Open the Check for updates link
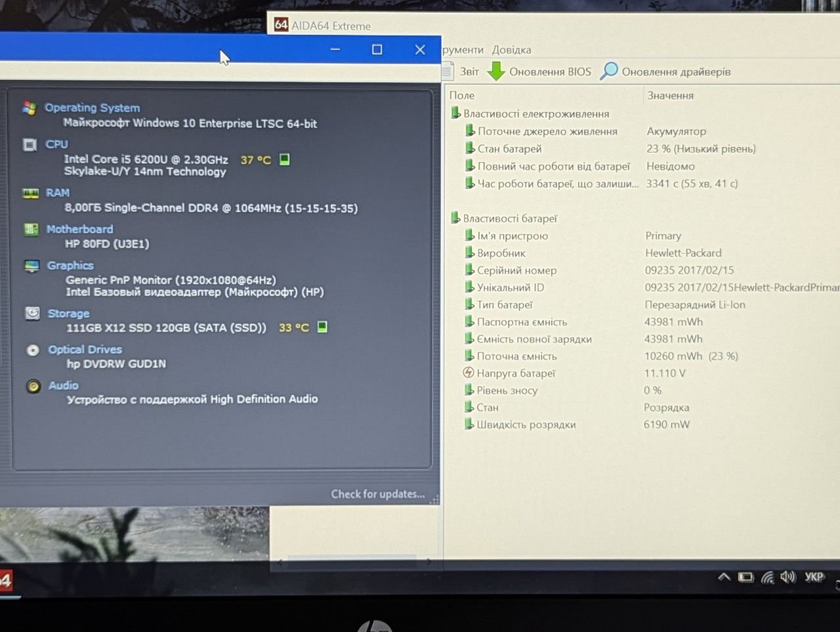The image size is (840, 632). [377, 494]
